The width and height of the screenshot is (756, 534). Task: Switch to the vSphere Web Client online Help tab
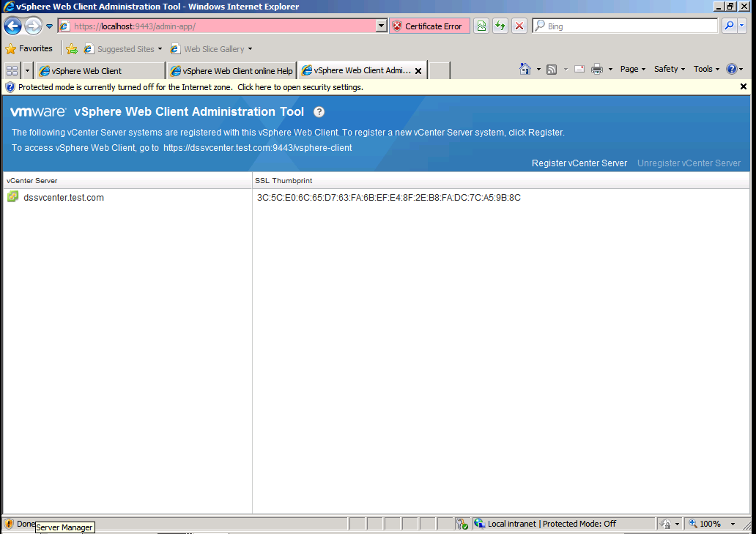pyautogui.click(x=231, y=71)
